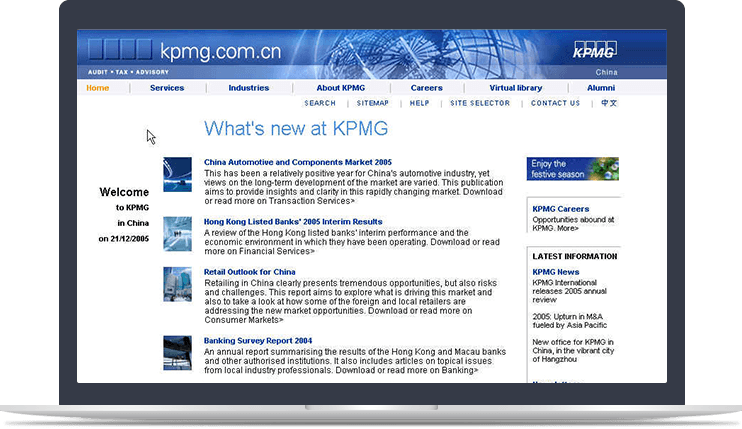This screenshot has width=742, height=429.
Task: Open the Hong Kong Banks report thumbnail
Action: (x=177, y=233)
